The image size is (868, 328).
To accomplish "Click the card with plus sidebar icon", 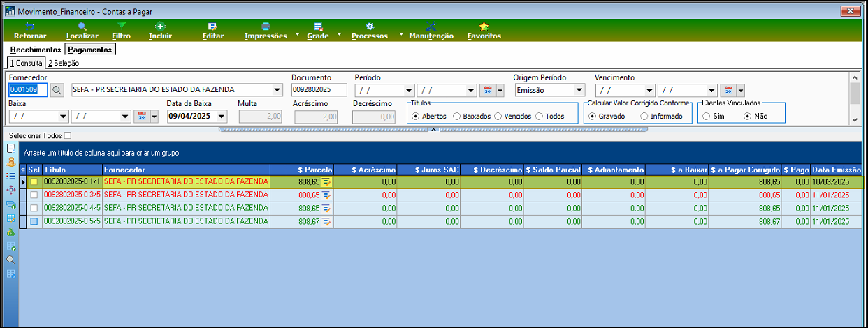I will (x=10, y=204).
